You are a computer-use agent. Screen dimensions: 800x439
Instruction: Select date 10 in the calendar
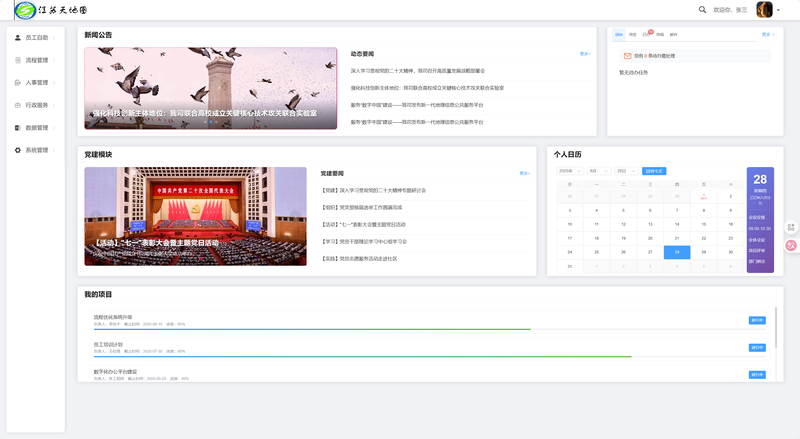click(570, 224)
